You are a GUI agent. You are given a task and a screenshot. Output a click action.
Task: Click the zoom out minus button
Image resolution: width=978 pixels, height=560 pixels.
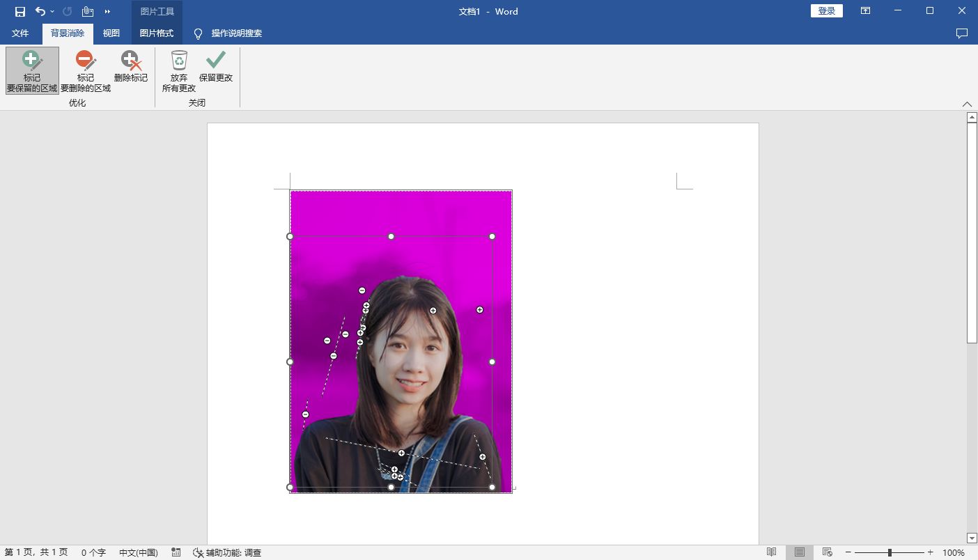click(848, 552)
